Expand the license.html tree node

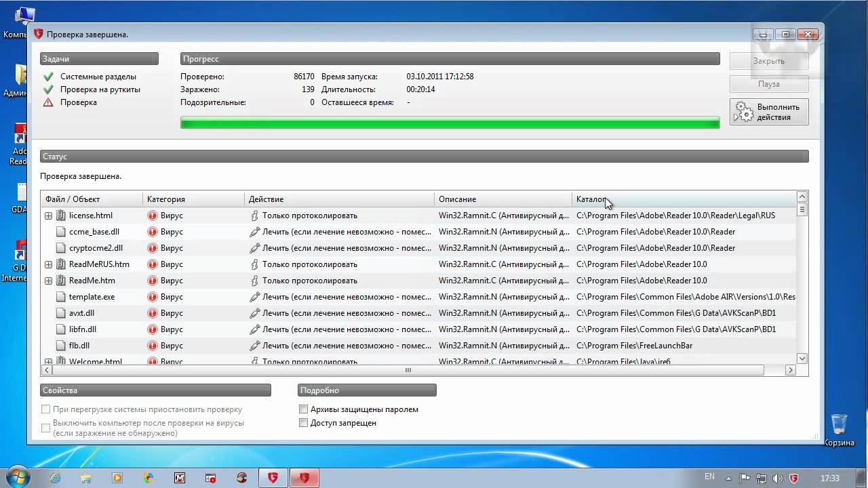(49, 216)
